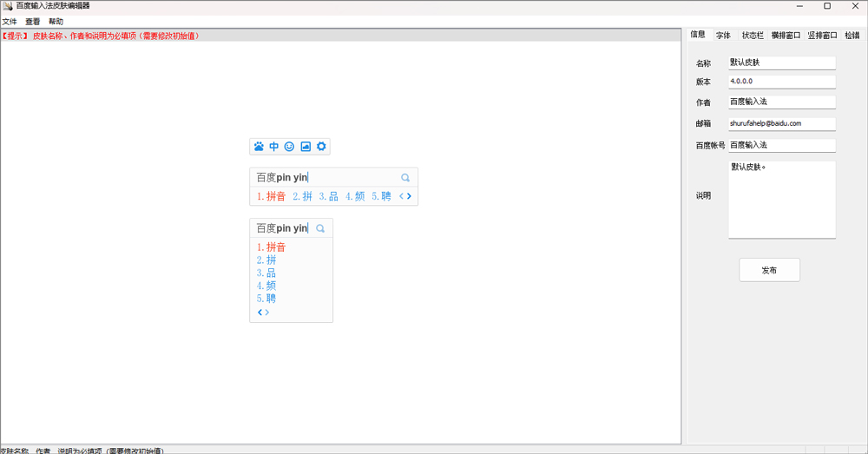
Task: Click 百度pin yin text in vertical window
Action: (x=282, y=228)
